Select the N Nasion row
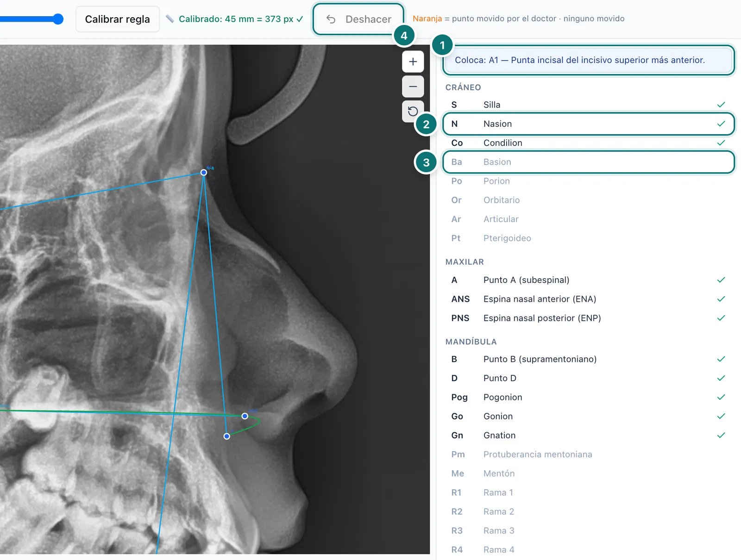Viewport: 741px width, 560px height. point(588,124)
